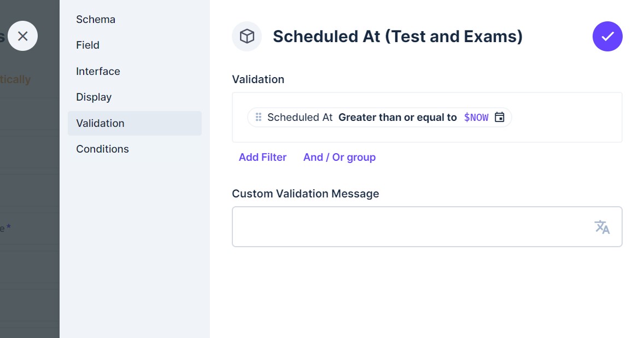Click the Add Filter link

(262, 158)
